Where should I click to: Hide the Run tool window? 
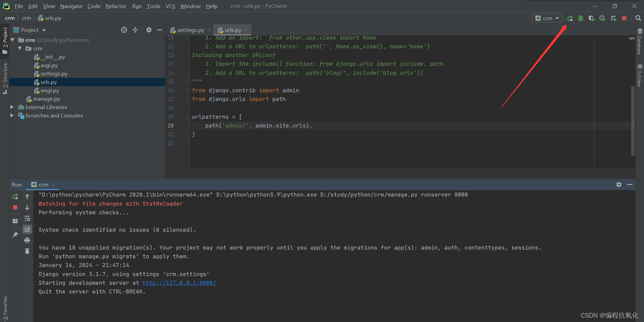pos(630,184)
